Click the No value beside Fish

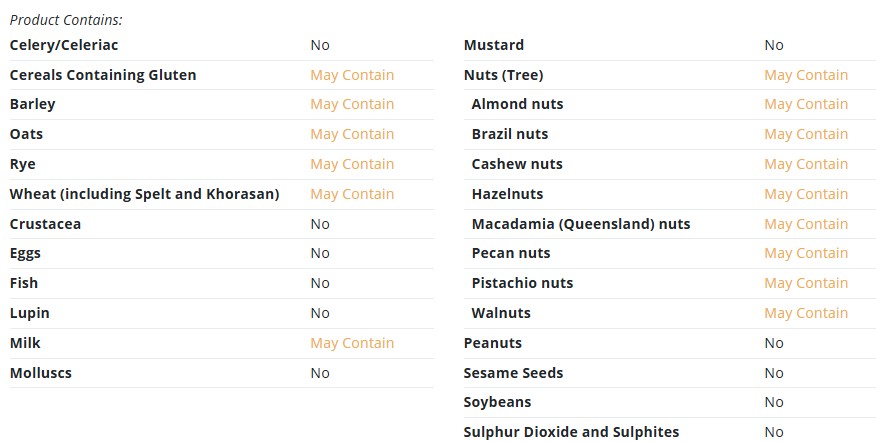(320, 283)
